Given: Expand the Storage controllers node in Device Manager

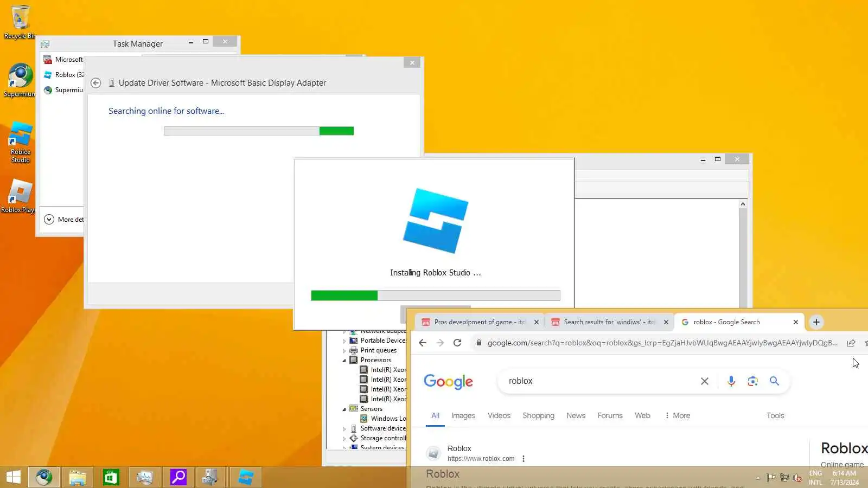Looking at the screenshot, I should [x=344, y=439].
